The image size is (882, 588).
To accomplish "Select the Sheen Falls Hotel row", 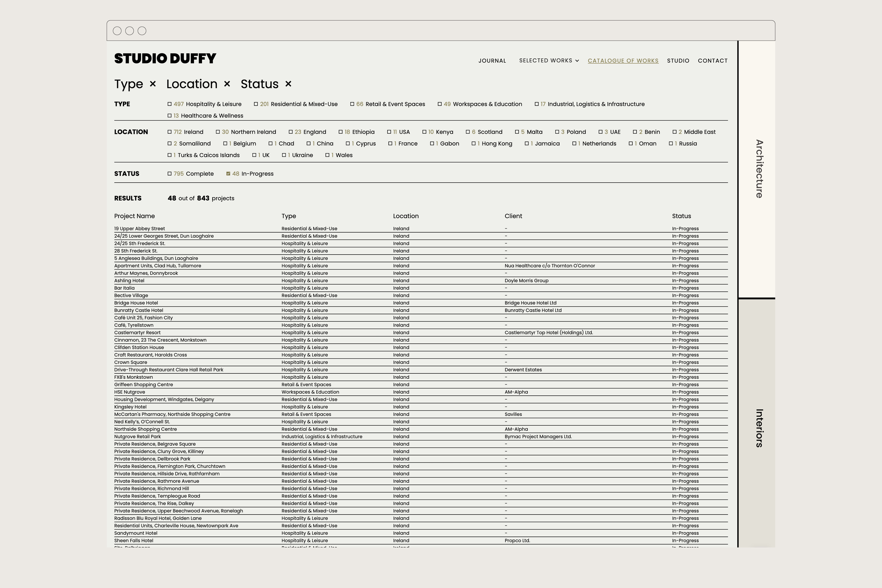I will click(x=421, y=541).
